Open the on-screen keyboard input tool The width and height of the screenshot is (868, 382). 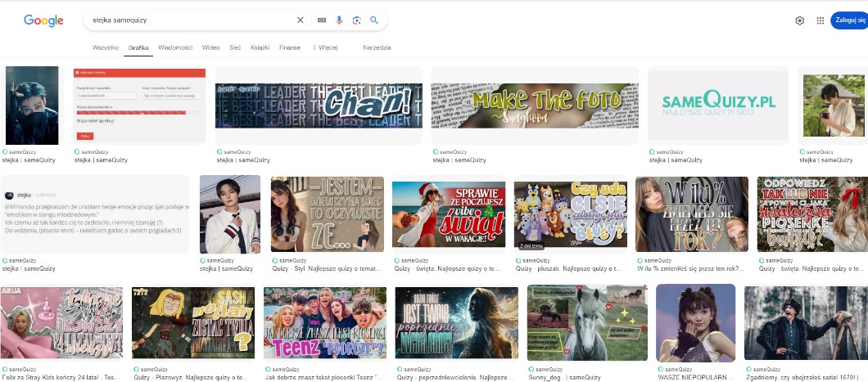click(x=321, y=20)
